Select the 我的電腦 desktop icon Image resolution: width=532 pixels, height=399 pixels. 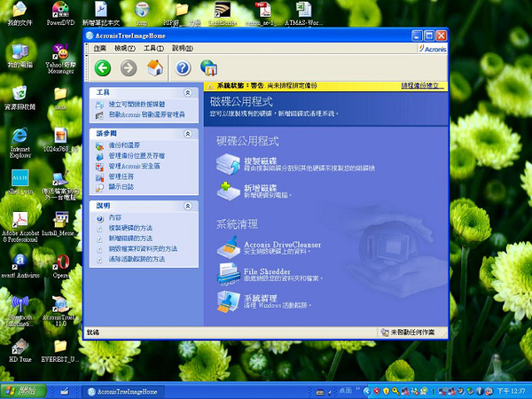tap(20, 56)
